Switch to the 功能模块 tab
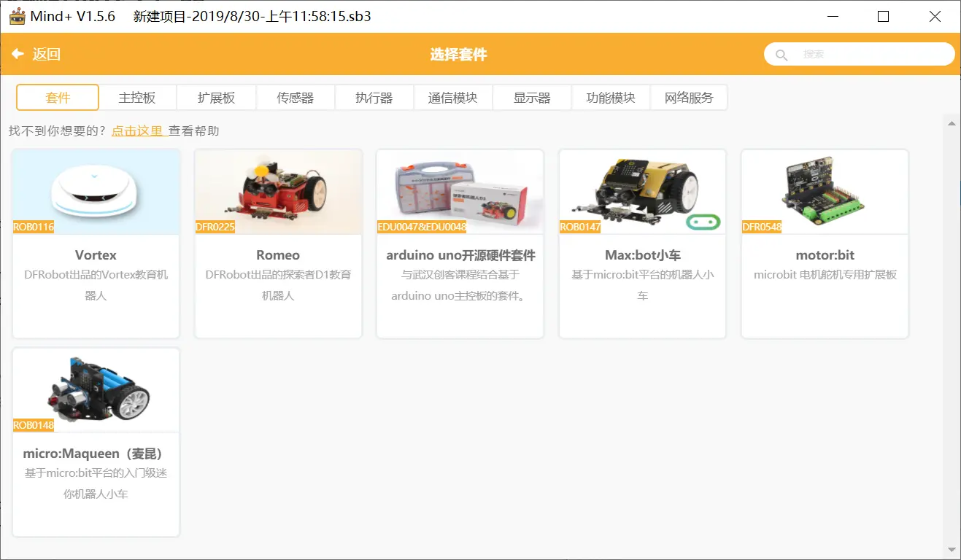 (x=610, y=98)
